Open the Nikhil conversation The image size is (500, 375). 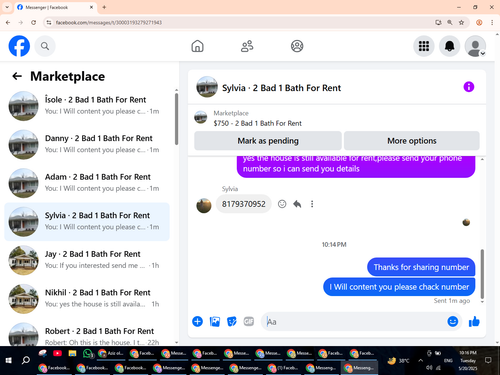87,299
